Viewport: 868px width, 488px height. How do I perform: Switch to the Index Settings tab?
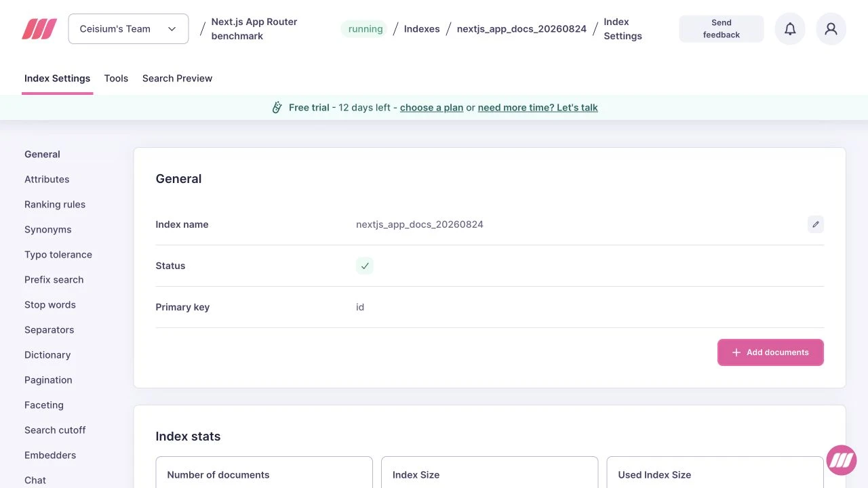coord(57,79)
